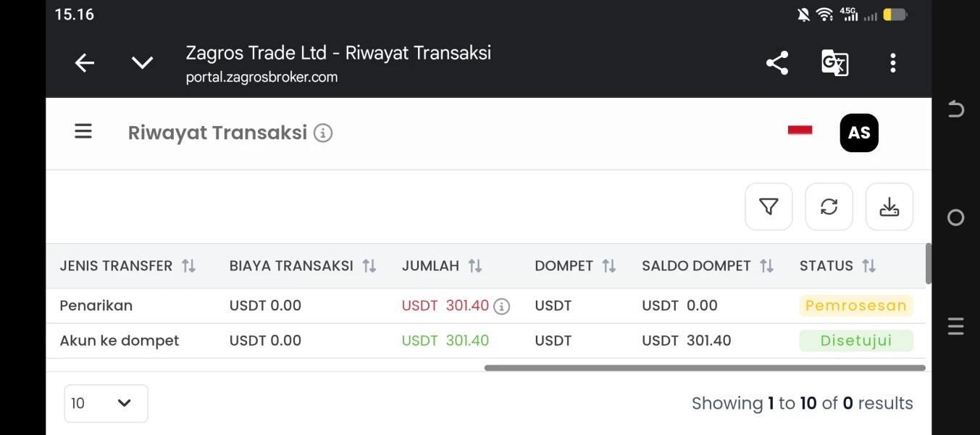The width and height of the screenshot is (980, 435).
Task: Open the AS profile avatar button
Action: click(x=859, y=133)
